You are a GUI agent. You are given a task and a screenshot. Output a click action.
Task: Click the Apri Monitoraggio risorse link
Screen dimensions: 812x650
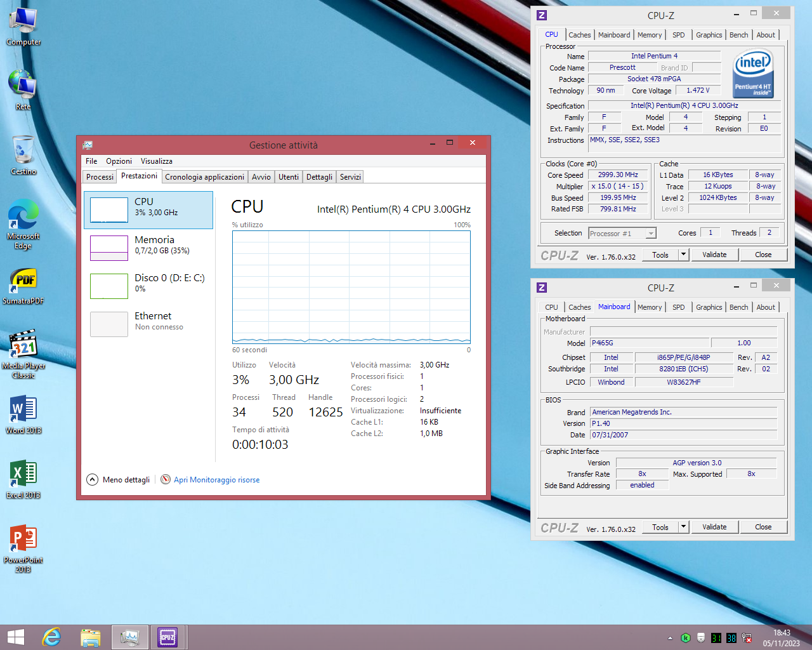point(216,480)
